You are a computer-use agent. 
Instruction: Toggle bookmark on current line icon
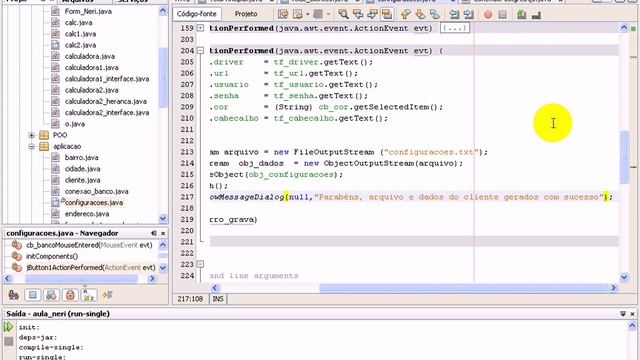point(435,14)
